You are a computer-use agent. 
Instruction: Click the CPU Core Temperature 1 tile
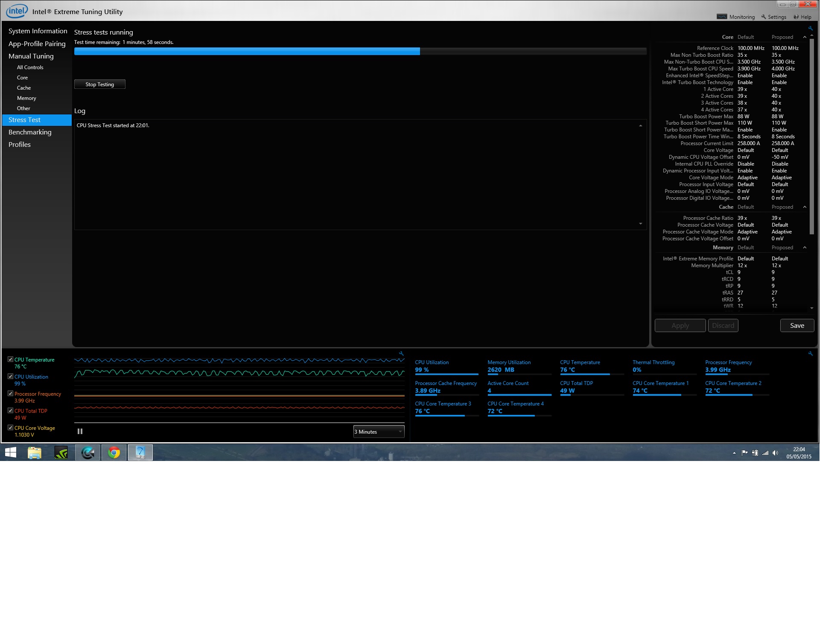tap(665, 388)
